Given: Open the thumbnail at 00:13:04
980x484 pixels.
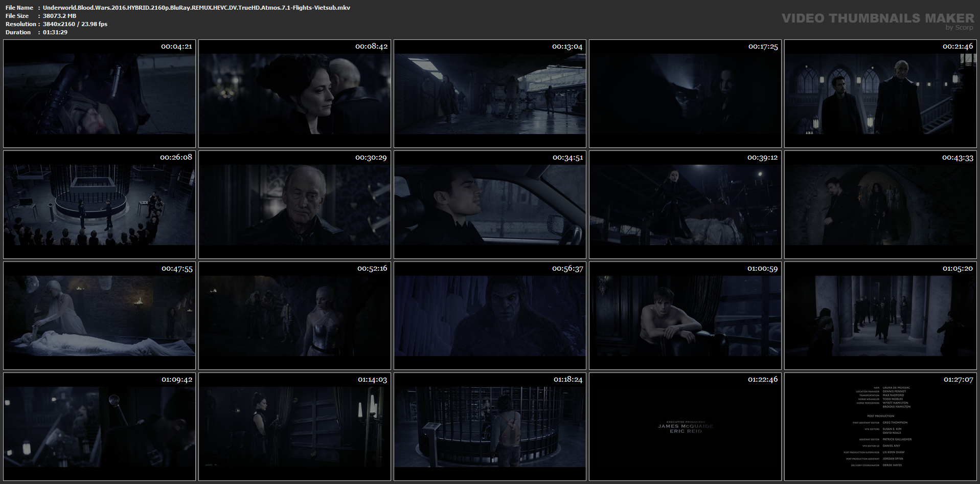Looking at the screenshot, I should click(490, 94).
